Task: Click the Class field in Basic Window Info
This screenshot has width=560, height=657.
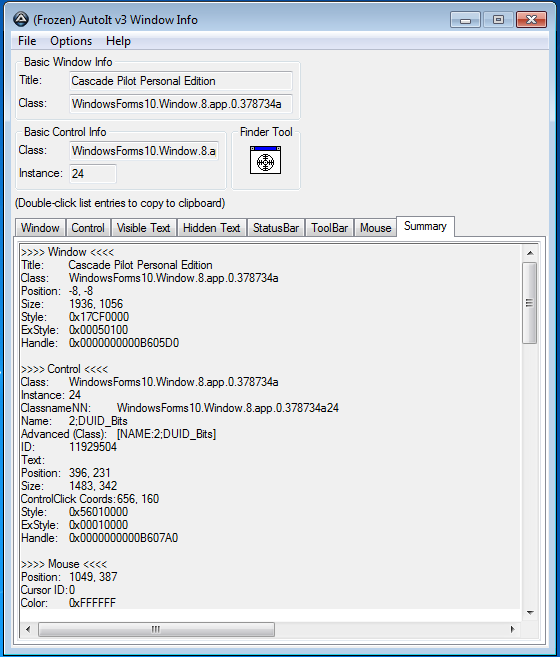Action: click(x=181, y=104)
